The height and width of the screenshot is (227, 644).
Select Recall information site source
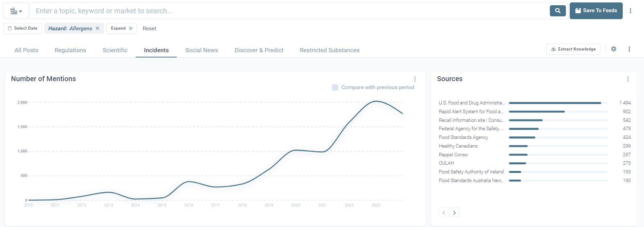pyautogui.click(x=471, y=120)
